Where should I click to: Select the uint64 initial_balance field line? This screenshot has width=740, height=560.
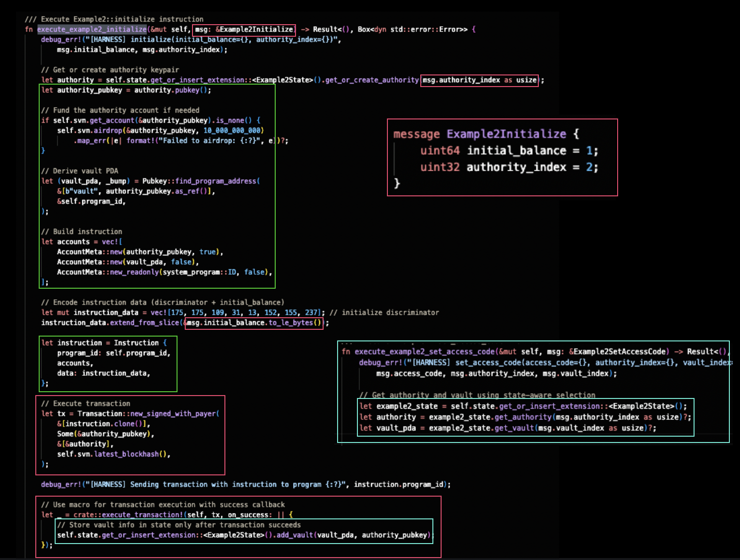click(509, 151)
